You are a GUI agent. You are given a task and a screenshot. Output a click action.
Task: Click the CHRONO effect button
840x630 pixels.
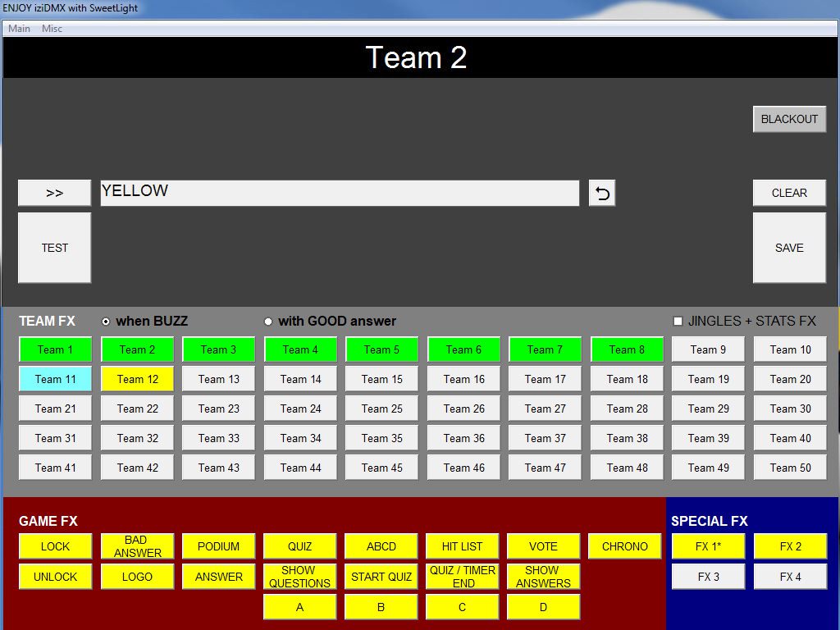[624, 546]
